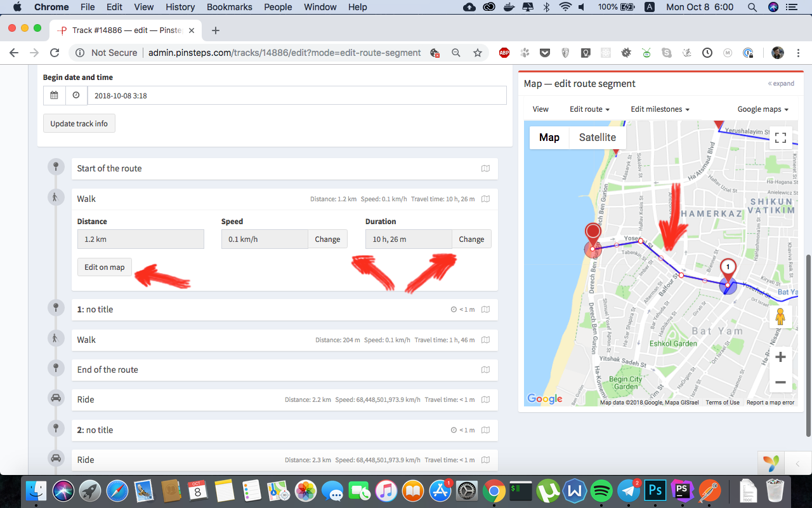The height and width of the screenshot is (508, 812).
Task: Bookmark this page with the star icon
Action: [x=478, y=53]
